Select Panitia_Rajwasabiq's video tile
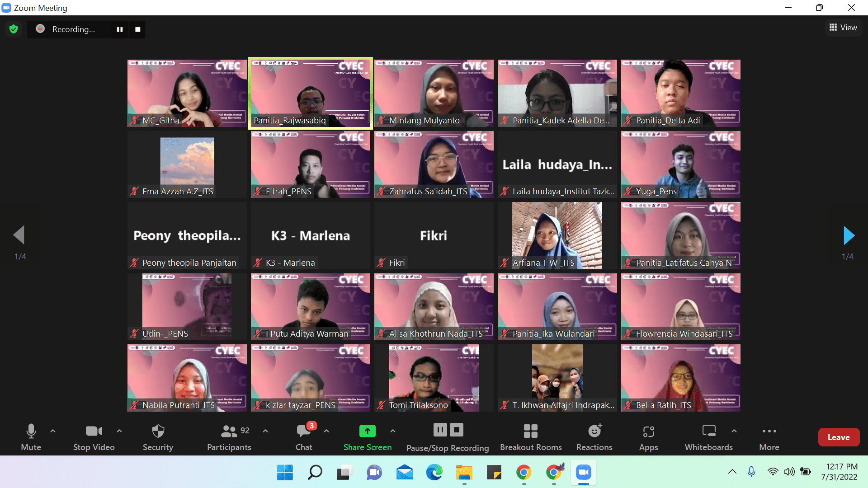This screenshot has height=488, width=868. tap(311, 93)
